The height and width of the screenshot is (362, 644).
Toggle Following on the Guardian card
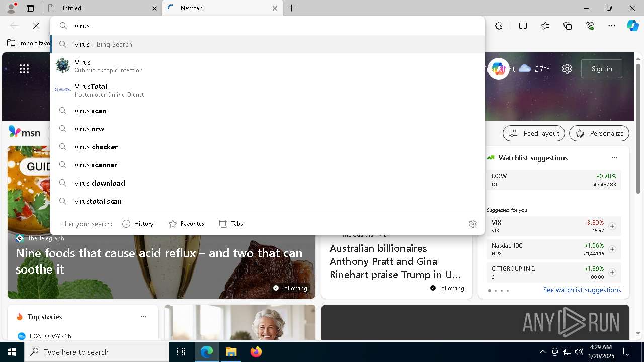447,288
